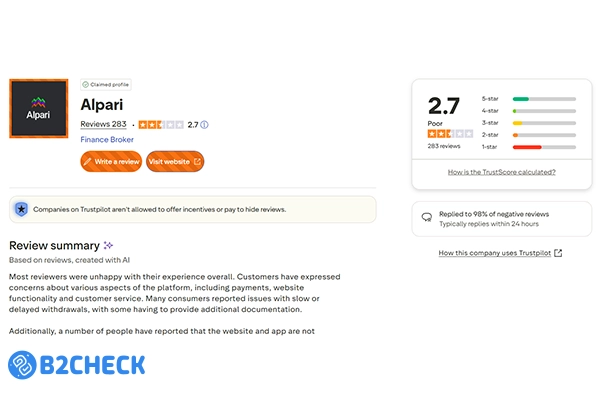
Task: Click the star badge icon in incentives notice
Action: pyautogui.click(x=21, y=209)
